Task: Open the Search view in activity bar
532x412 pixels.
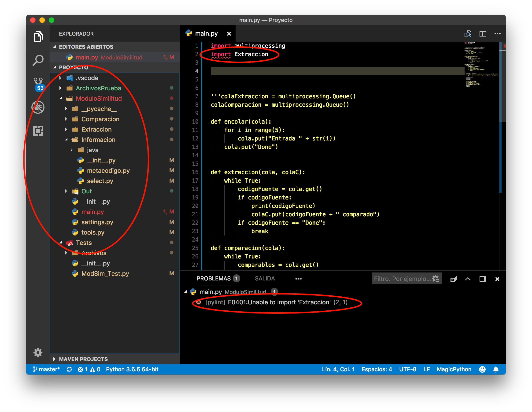Action: pos(38,60)
